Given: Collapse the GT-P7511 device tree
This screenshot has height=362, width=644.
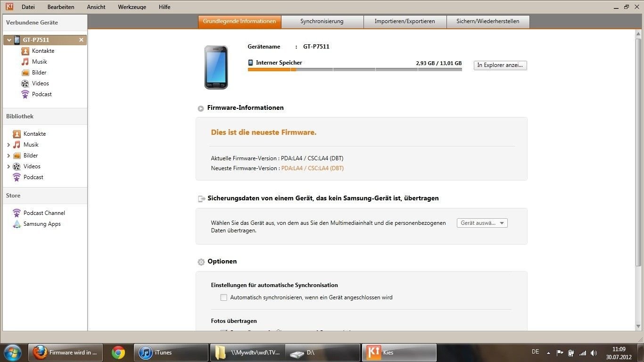Looking at the screenshot, I should 9,40.
